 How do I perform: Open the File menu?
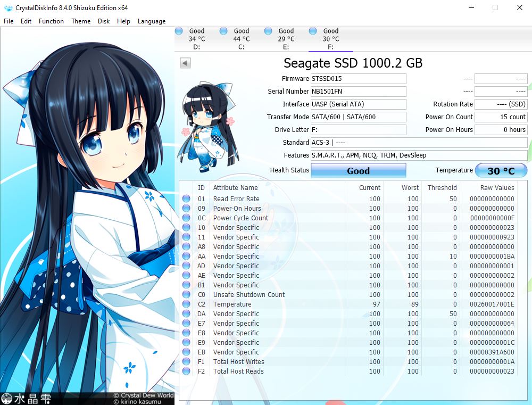click(x=9, y=21)
